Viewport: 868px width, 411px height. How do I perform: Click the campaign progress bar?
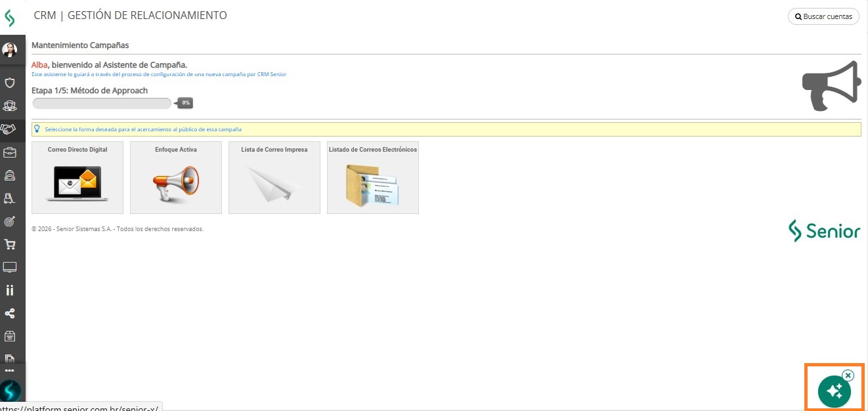102,103
